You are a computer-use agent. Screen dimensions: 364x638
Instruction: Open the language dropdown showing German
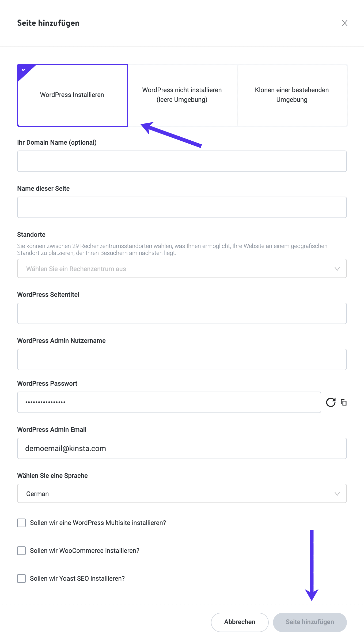tap(182, 493)
